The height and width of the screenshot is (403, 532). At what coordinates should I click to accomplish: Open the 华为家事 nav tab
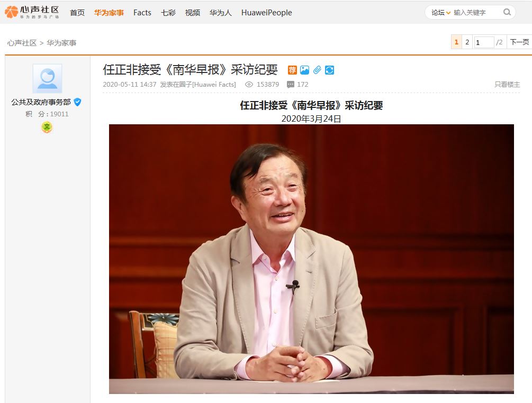point(109,13)
